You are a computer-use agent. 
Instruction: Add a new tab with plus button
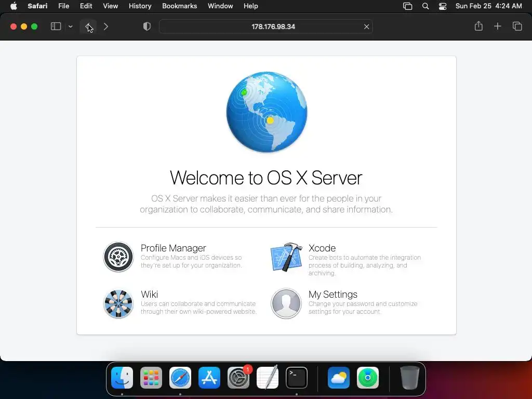[x=497, y=26]
